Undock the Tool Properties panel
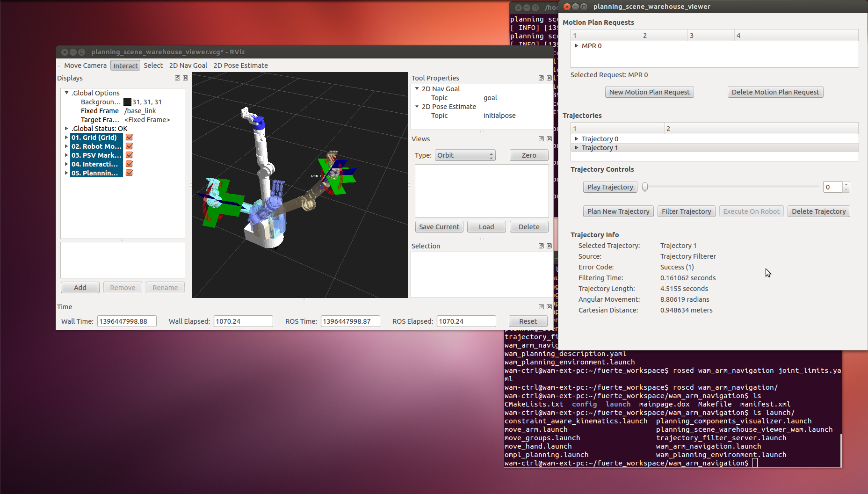 541,78
